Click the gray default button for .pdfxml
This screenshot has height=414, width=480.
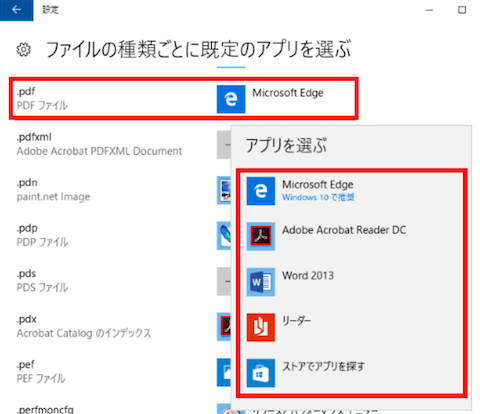(x=224, y=145)
